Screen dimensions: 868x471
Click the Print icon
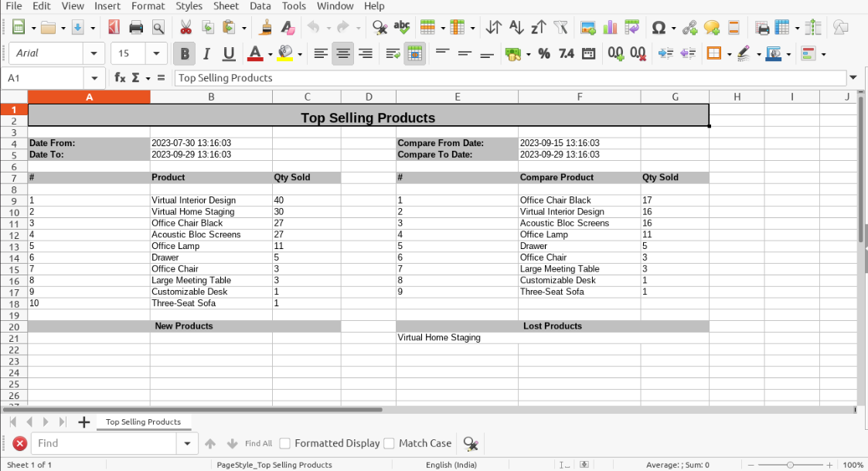(x=136, y=27)
